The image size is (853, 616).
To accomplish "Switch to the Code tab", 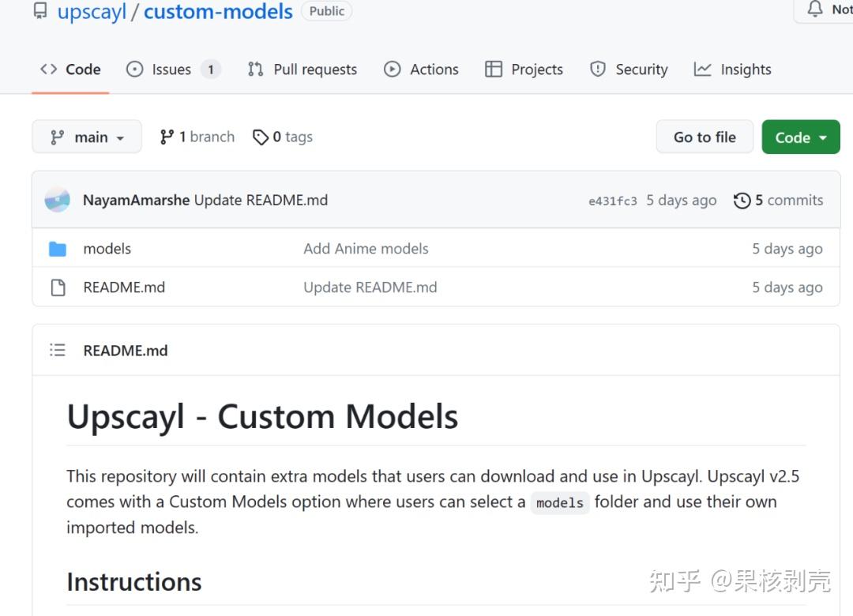I will point(70,69).
